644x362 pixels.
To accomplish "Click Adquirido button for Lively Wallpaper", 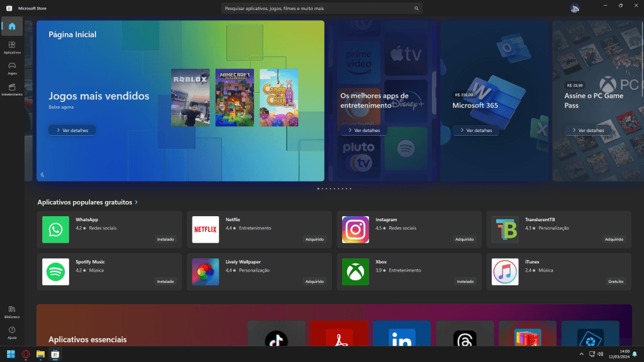I will pyautogui.click(x=314, y=282).
